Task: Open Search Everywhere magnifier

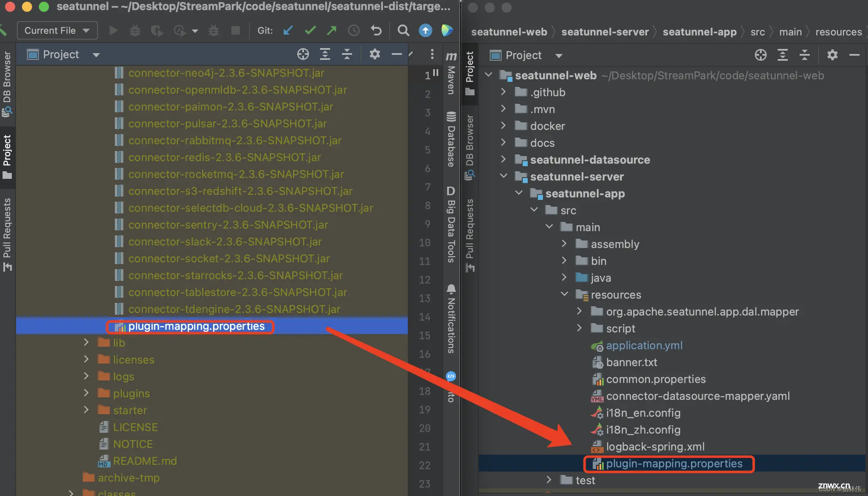Action: (x=403, y=30)
